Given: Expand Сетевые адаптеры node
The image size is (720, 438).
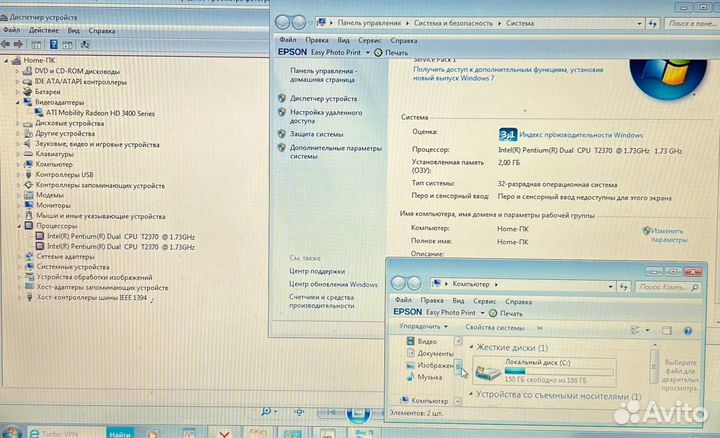Looking at the screenshot, I should tap(19, 257).
